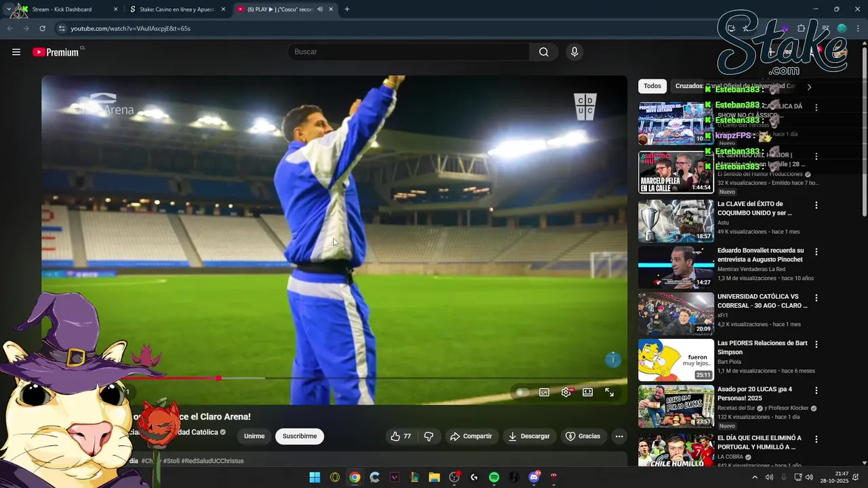Image resolution: width=868 pixels, height=488 pixels.
Task: Open options menu for the Eduardo Bonvallet video
Action: coord(816,251)
